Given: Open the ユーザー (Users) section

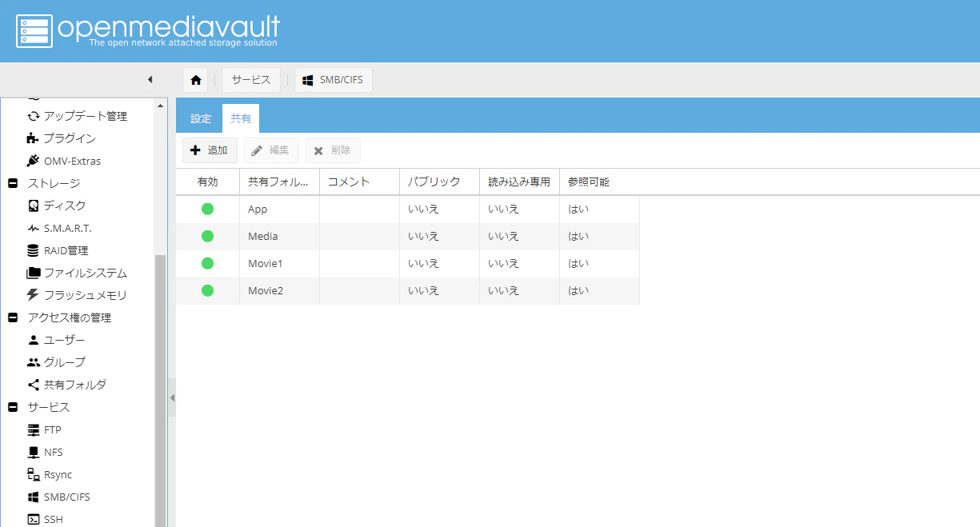Looking at the screenshot, I should click(62, 340).
